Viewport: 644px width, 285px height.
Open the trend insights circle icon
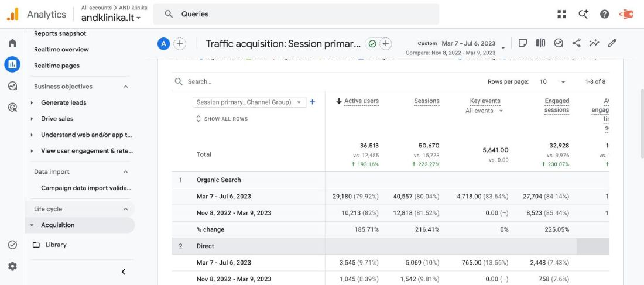click(x=559, y=43)
